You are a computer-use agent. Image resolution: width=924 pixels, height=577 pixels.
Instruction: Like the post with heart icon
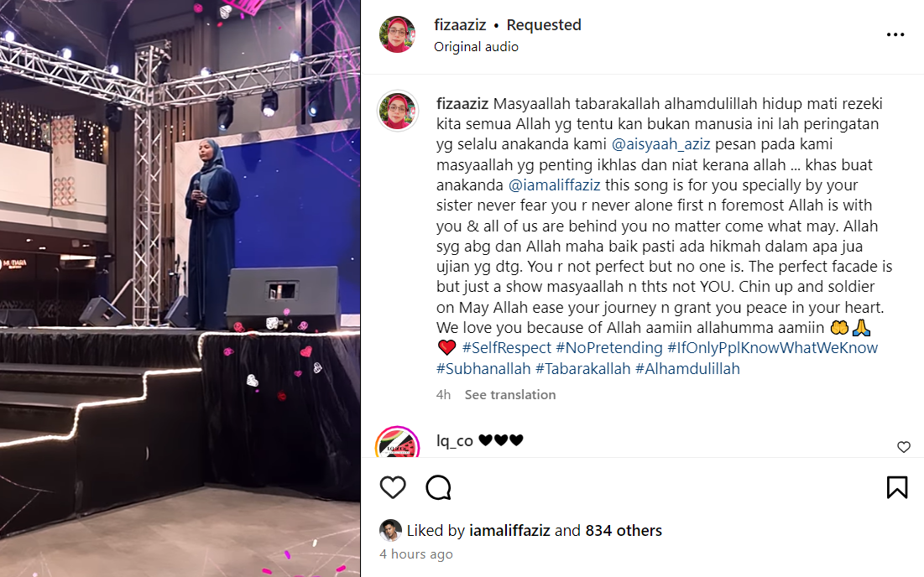click(393, 487)
